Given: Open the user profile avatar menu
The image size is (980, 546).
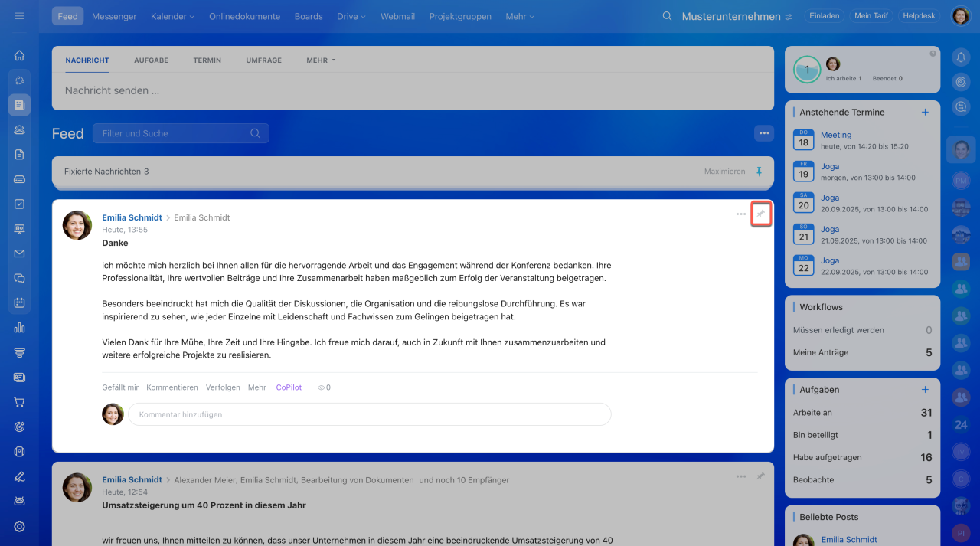Looking at the screenshot, I should click(960, 16).
